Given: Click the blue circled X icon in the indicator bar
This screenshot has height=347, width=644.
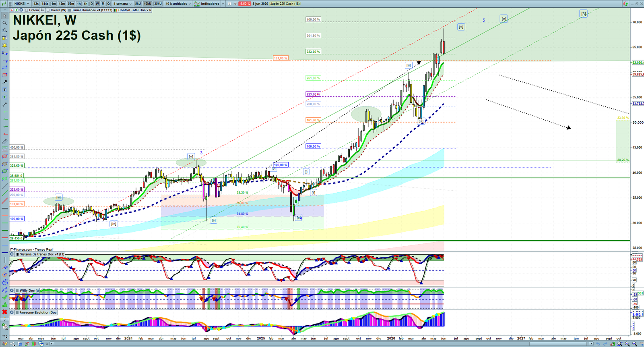Looking at the screenshot, I should tap(21, 10).
